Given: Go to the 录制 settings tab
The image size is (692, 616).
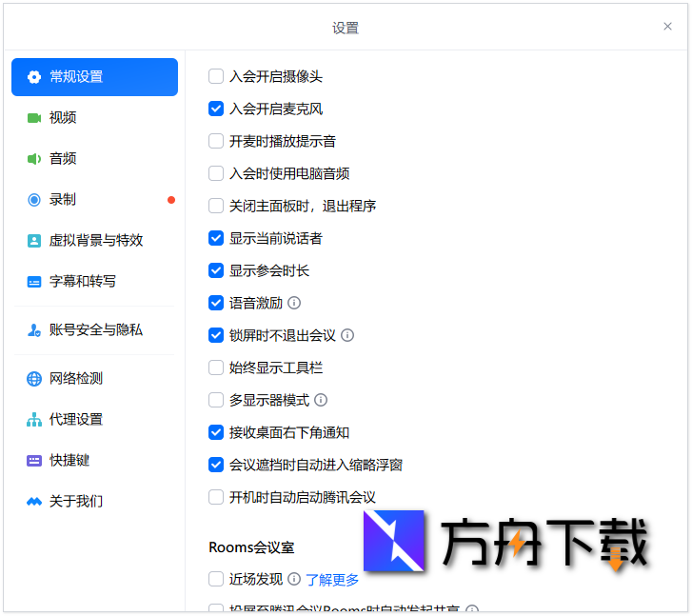Looking at the screenshot, I should (x=94, y=200).
